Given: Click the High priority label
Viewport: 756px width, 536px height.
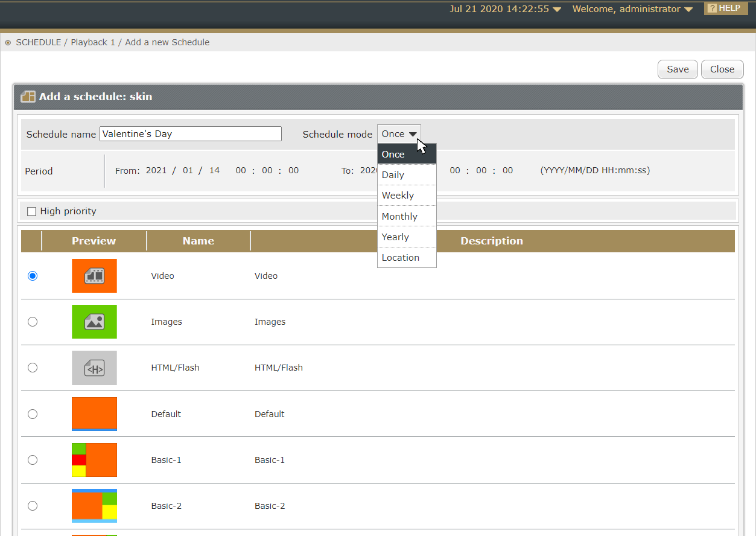Looking at the screenshot, I should [68, 211].
